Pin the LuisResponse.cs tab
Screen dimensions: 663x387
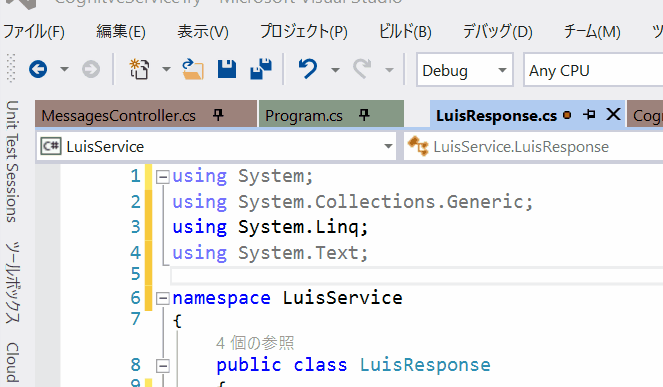pyautogui.click(x=589, y=115)
